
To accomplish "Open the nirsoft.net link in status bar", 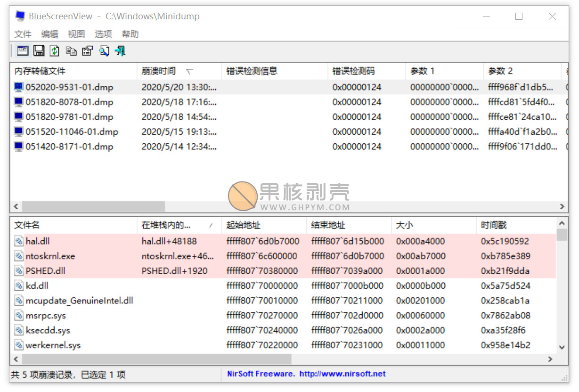I will [343, 374].
